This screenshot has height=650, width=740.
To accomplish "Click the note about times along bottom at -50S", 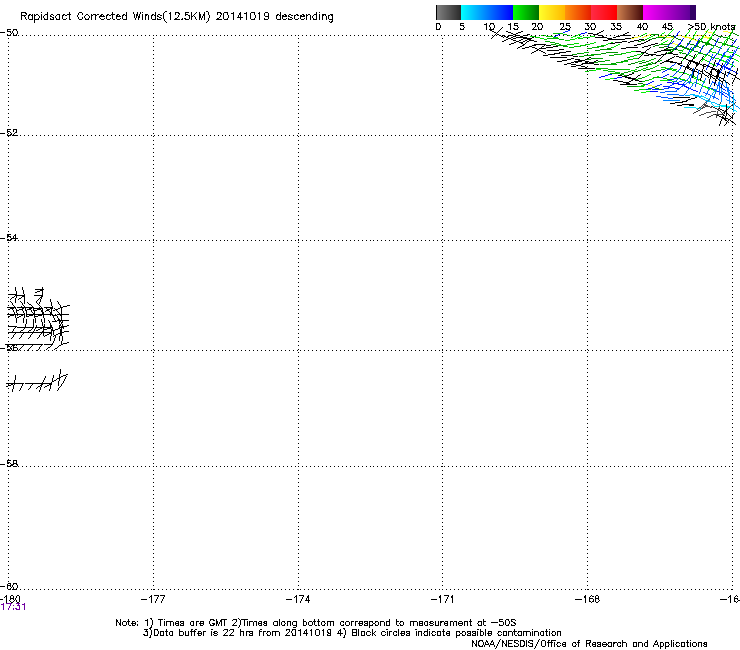I will [374, 623].
